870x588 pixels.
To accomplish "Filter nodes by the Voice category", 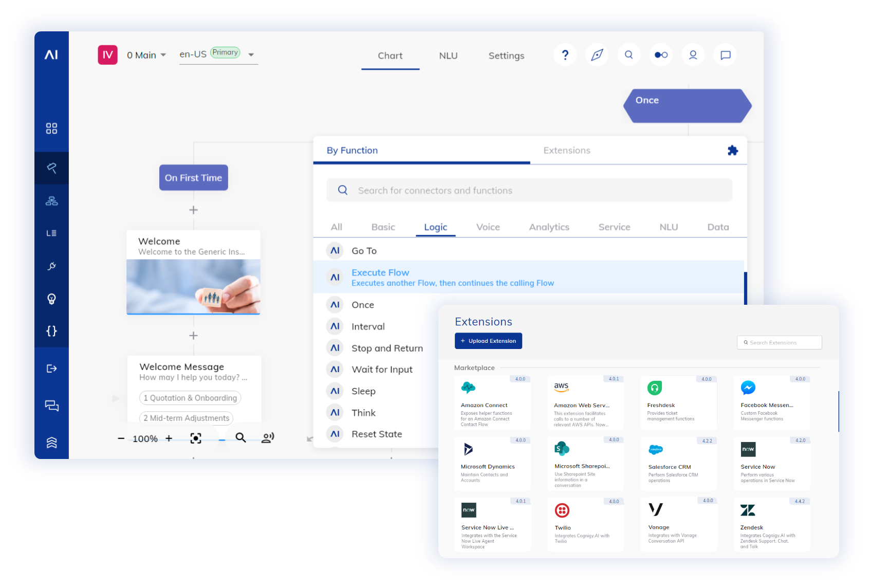I will (488, 227).
